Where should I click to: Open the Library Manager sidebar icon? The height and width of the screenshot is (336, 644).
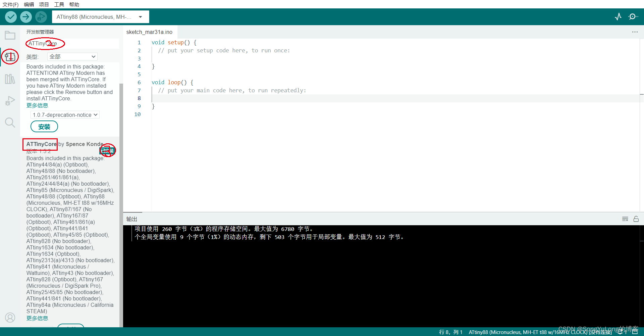(x=10, y=79)
